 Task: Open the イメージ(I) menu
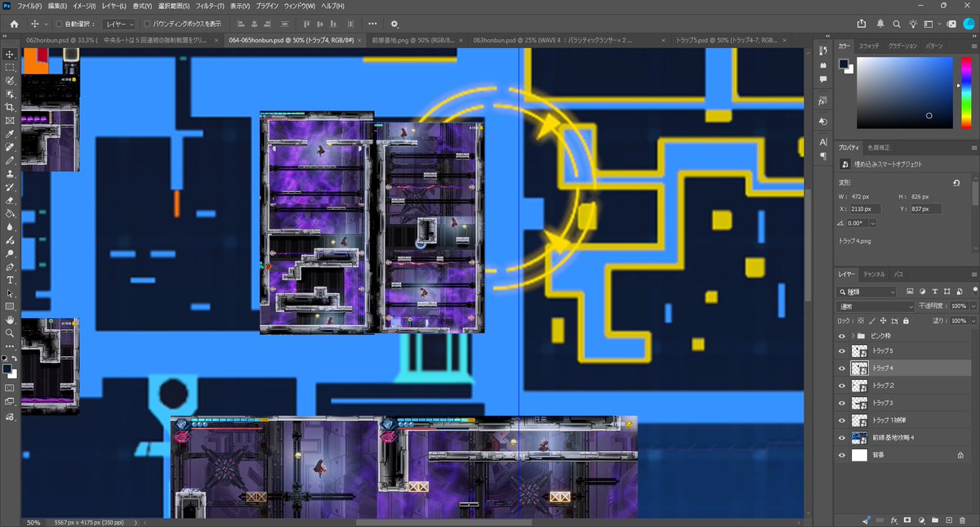85,6
